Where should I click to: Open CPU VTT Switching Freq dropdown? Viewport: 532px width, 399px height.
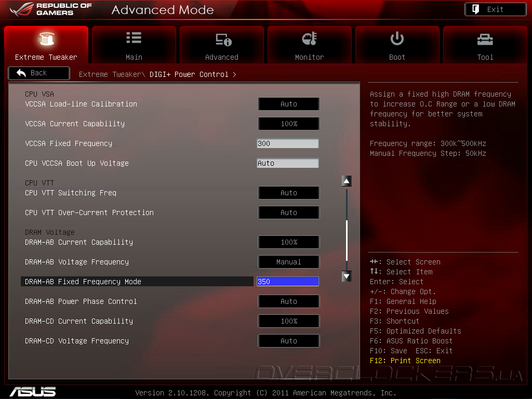(x=289, y=193)
